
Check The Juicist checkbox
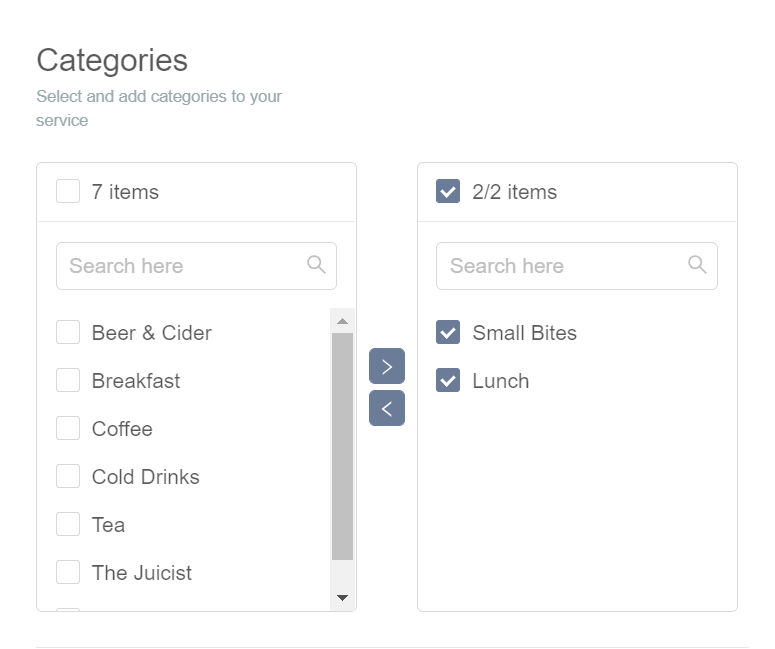[x=68, y=571]
